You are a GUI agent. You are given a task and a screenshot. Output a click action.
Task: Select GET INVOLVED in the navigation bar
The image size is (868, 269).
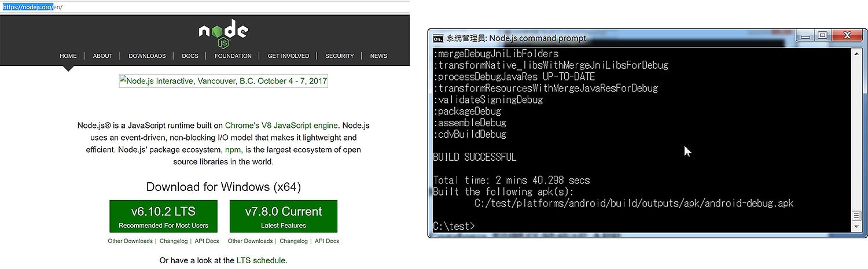[288, 56]
